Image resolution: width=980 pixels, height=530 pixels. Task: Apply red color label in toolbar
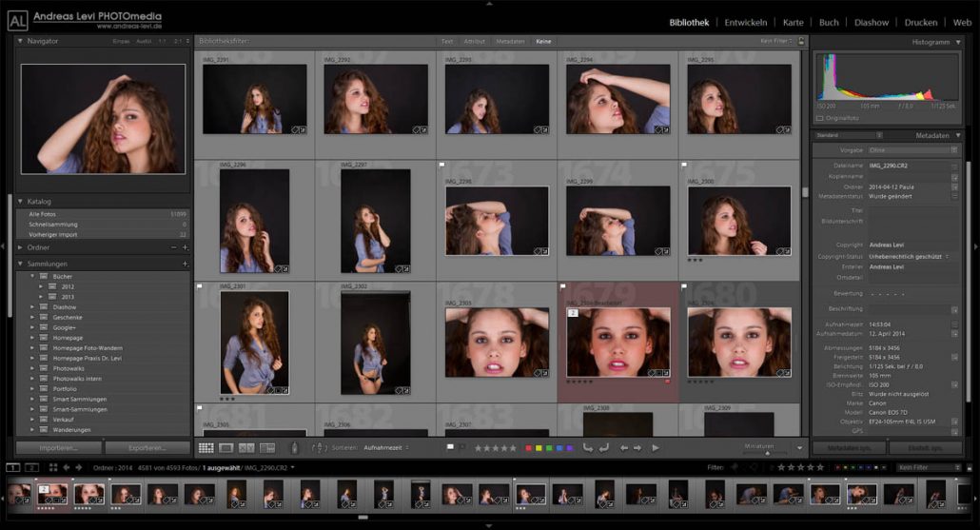tap(529, 448)
